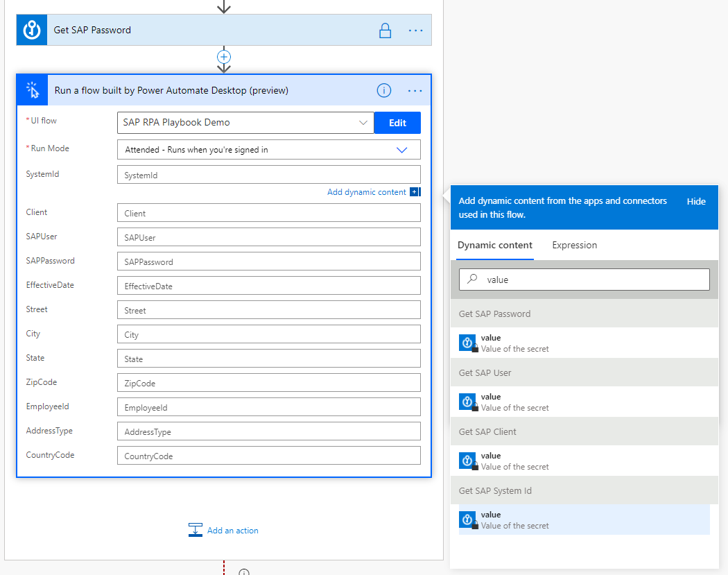Click the AddressType input field

(269, 431)
